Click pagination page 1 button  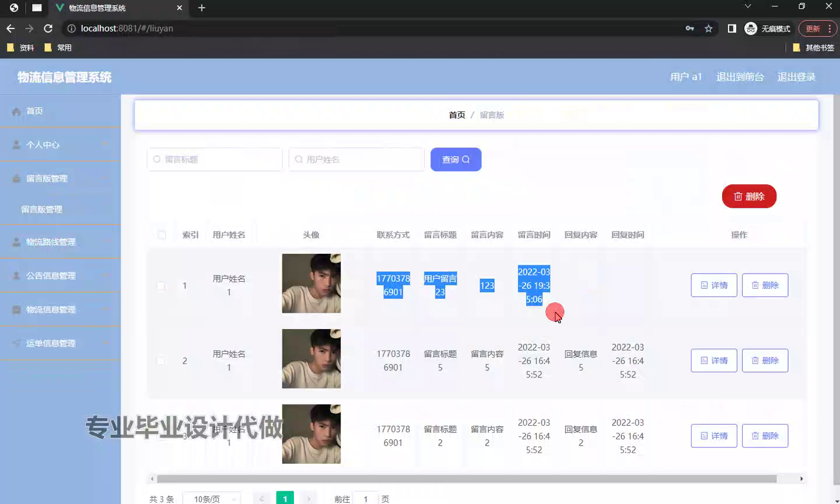tap(285, 499)
